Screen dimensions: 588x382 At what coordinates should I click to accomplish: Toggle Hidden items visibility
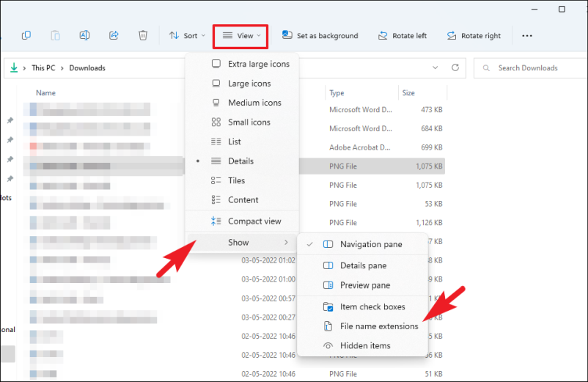pyautogui.click(x=364, y=345)
